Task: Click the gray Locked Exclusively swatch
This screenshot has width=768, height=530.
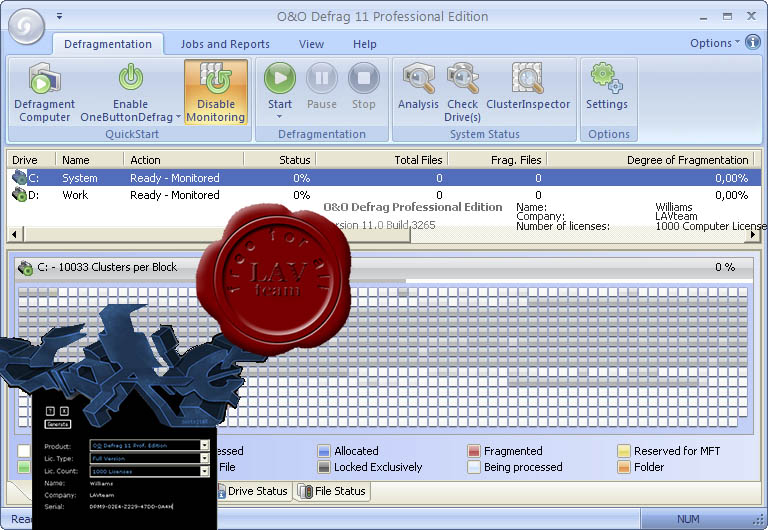Action: click(324, 467)
